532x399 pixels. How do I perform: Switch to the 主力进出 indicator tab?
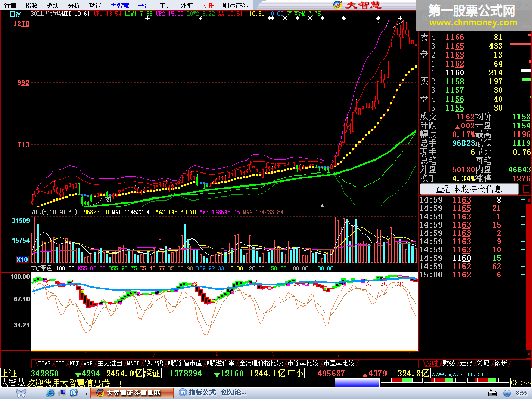pyautogui.click(x=110, y=363)
